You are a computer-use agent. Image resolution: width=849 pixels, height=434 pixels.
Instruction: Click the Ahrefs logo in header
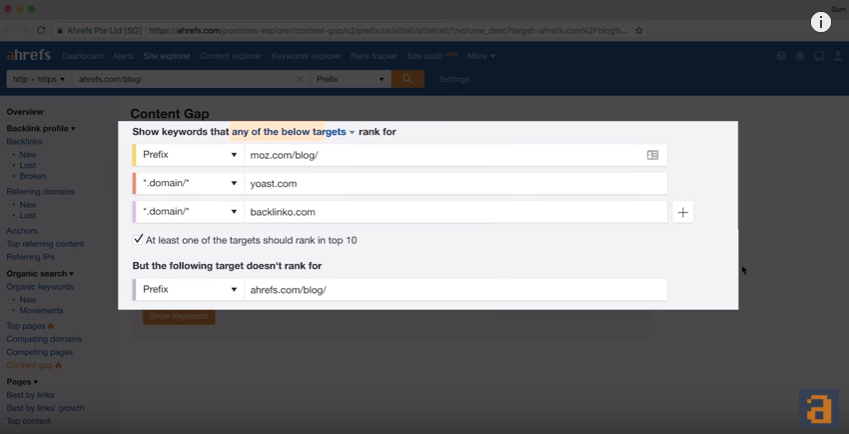tap(29, 55)
